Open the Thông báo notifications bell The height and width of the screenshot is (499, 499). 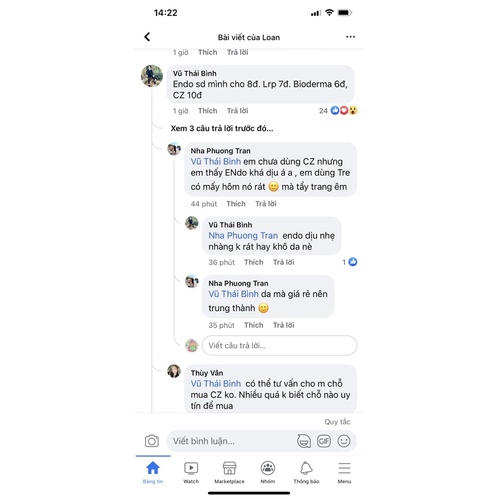(306, 472)
